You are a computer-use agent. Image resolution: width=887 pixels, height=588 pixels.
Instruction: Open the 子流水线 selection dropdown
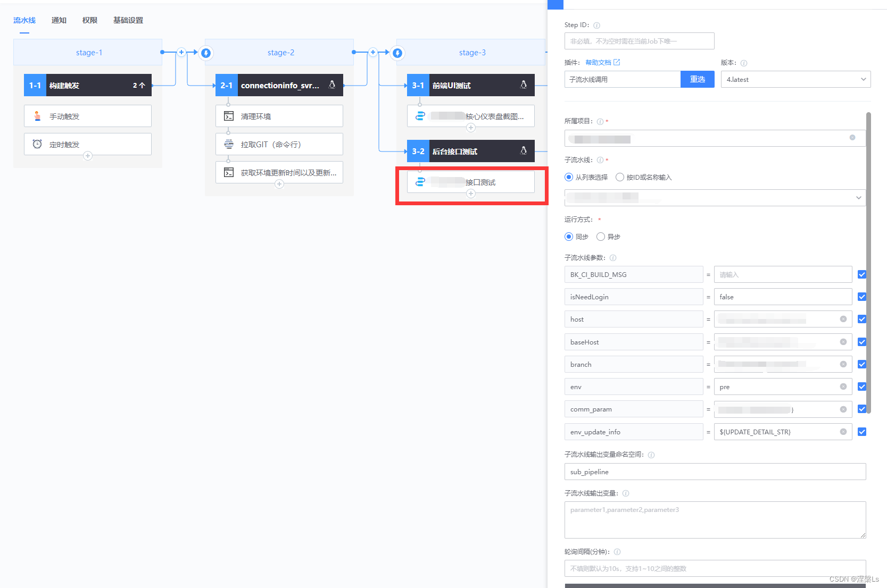coord(715,198)
